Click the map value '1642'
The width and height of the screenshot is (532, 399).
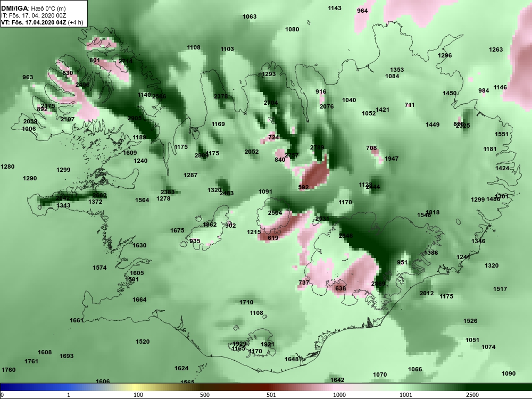pyautogui.click(x=337, y=380)
